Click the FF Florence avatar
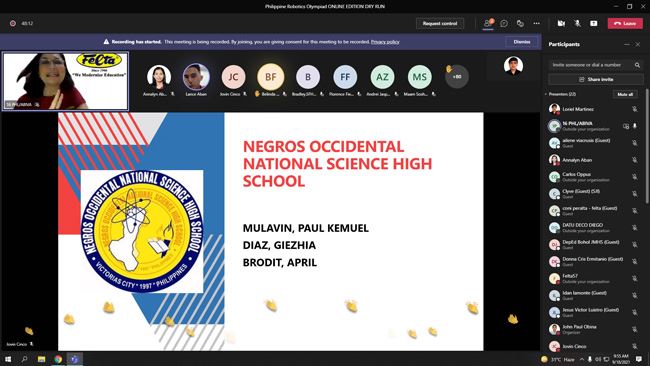This screenshot has height=366, width=650. coord(345,77)
